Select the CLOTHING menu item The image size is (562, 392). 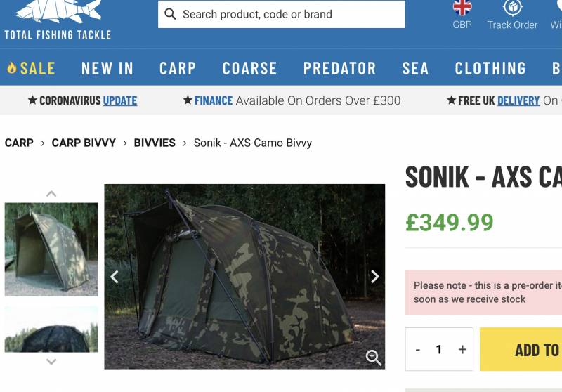pos(490,68)
